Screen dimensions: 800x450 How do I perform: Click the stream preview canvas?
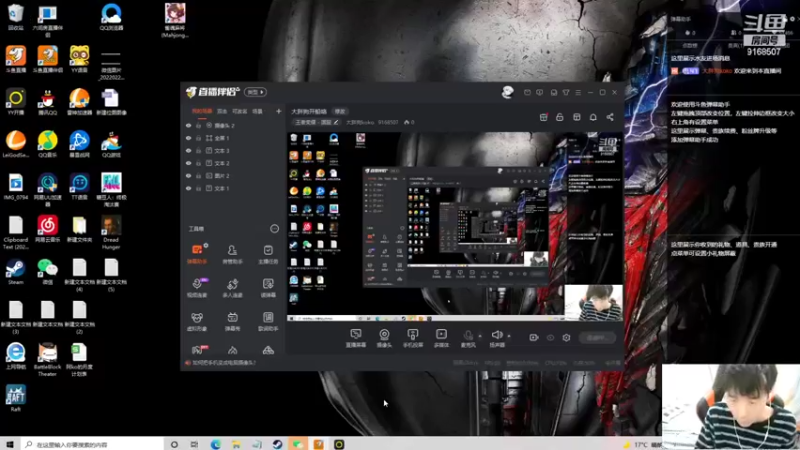click(x=455, y=227)
